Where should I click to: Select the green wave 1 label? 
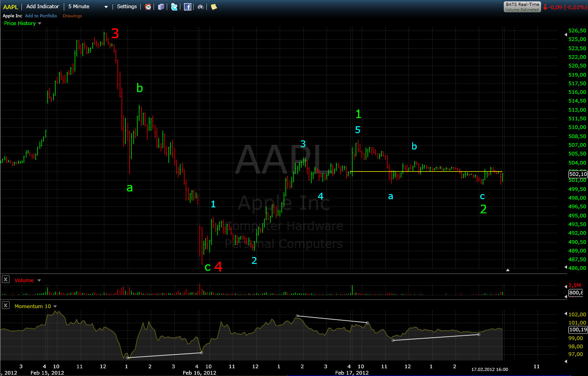pyautogui.click(x=358, y=114)
